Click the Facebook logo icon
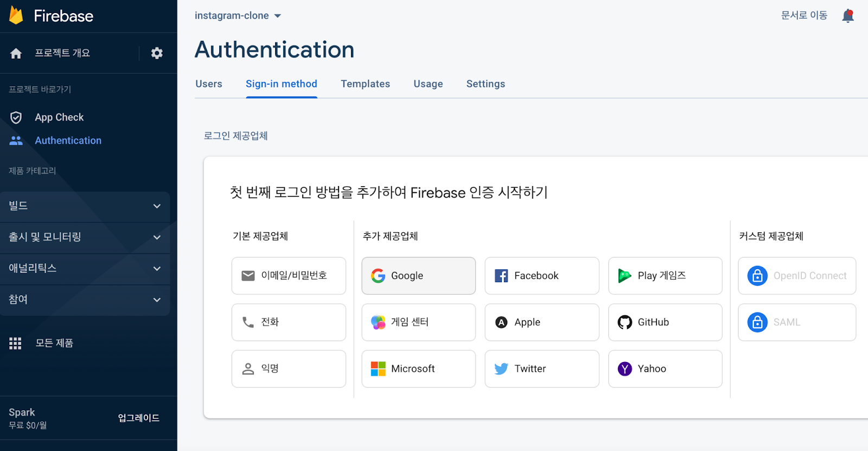This screenshot has height=451, width=868. point(501,276)
